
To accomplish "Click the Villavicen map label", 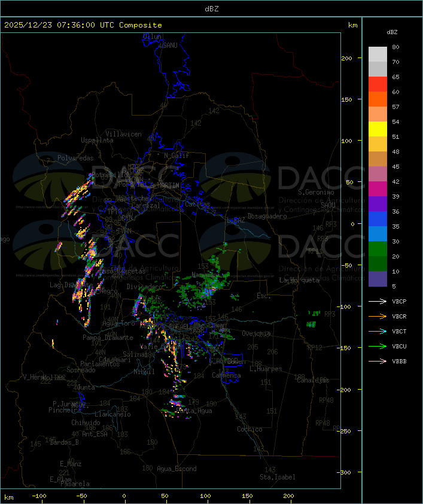I will click(x=124, y=134).
